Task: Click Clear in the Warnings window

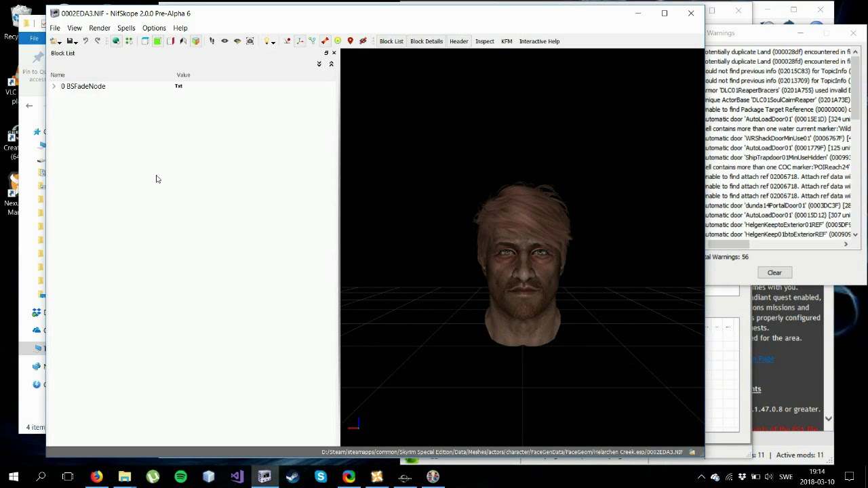Action: click(774, 272)
